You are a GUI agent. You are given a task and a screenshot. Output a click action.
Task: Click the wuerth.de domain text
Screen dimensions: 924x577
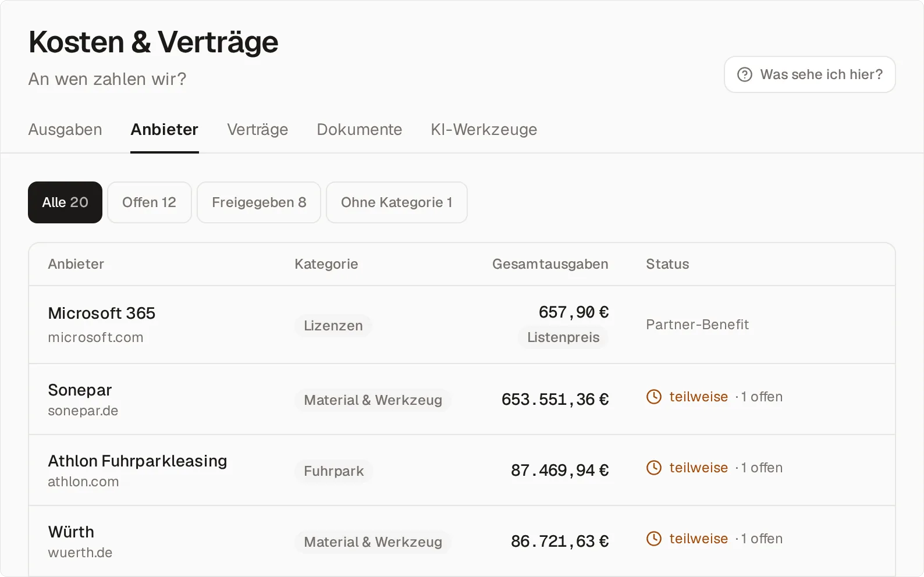80,553
